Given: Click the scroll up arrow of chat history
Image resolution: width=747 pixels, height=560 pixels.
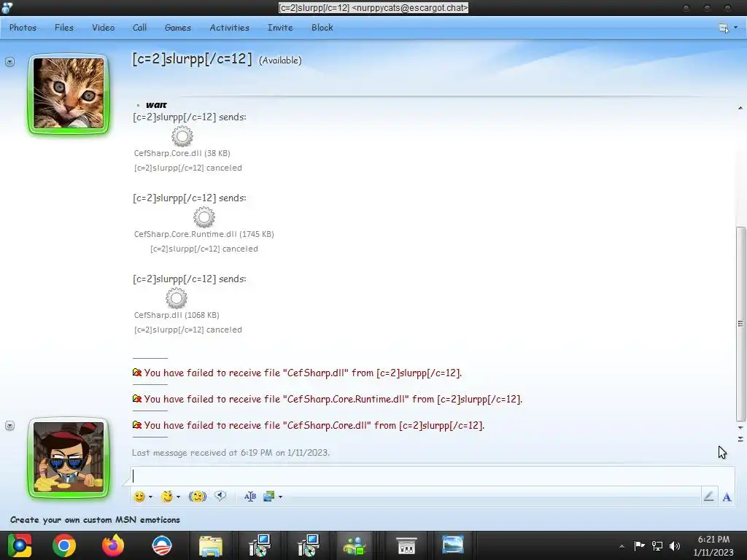Looking at the screenshot, I should [x=740, y=108].
